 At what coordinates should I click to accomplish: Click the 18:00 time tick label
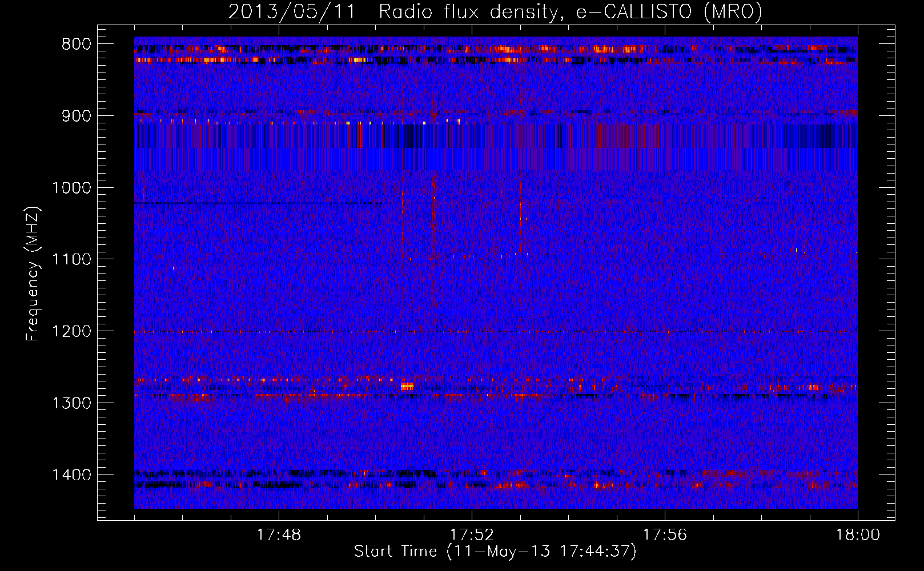point(858,535)
